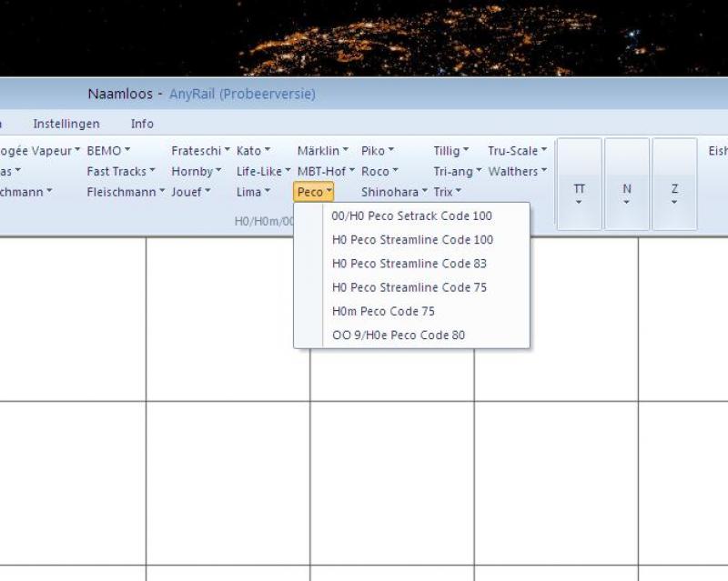Open the Piko track library dropdown
Screen dimensions: 728x581
[378, 151]
